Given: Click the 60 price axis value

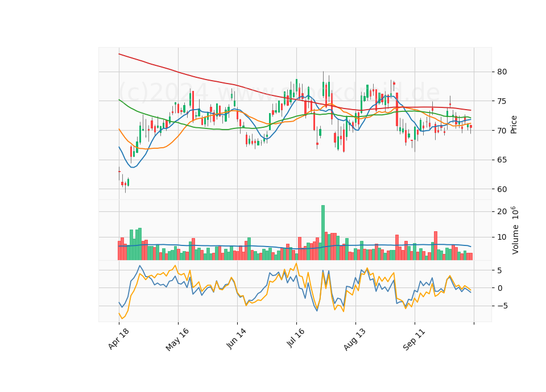Looking at the screenshot, I should tap(502, 189).
